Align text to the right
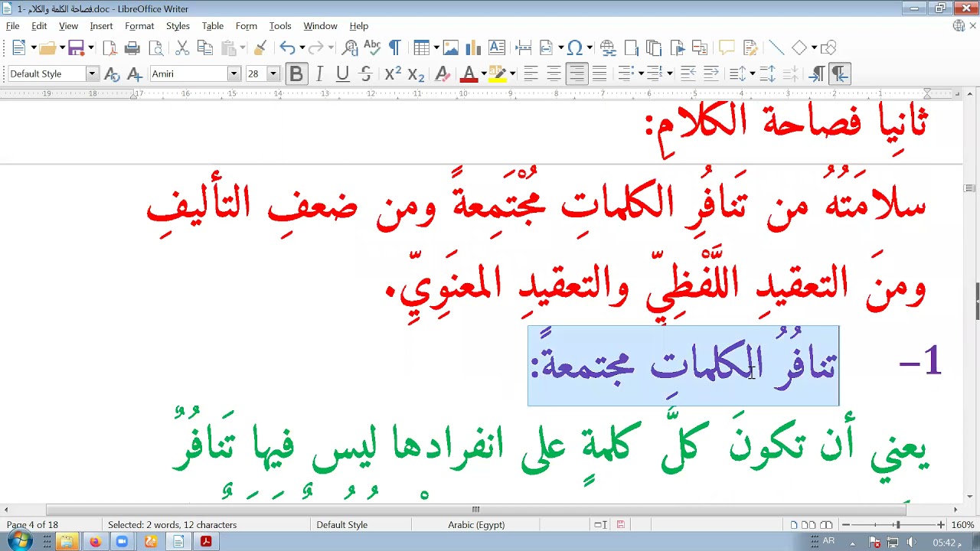980x551 pixels. [x=577, y=74]
